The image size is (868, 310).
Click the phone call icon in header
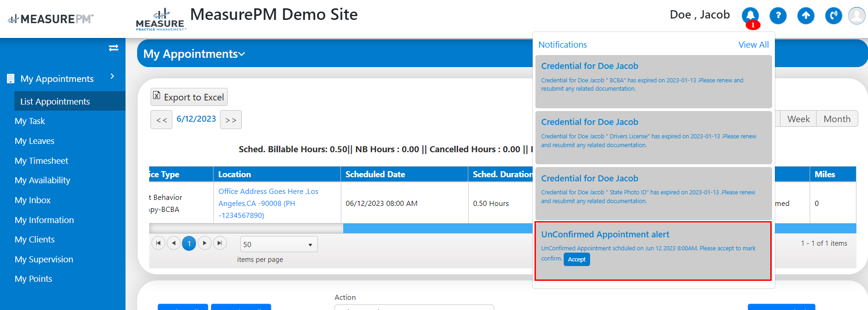834,16
